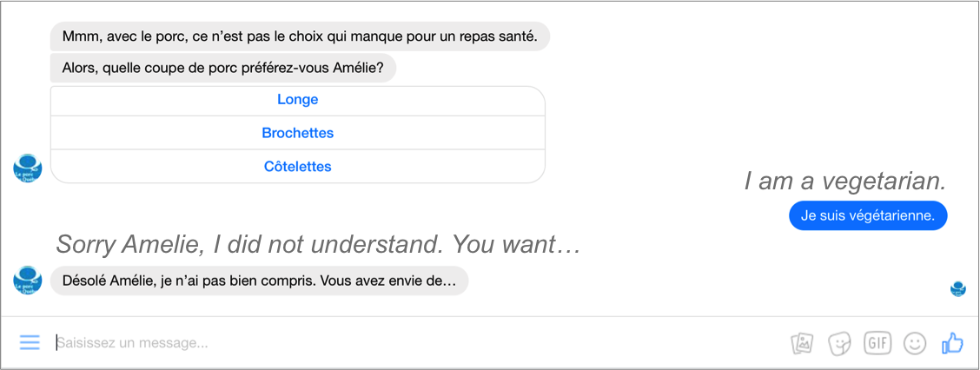Click the Sorry Amelie translation caption
The image size is (980, 370).
point(319,244)
